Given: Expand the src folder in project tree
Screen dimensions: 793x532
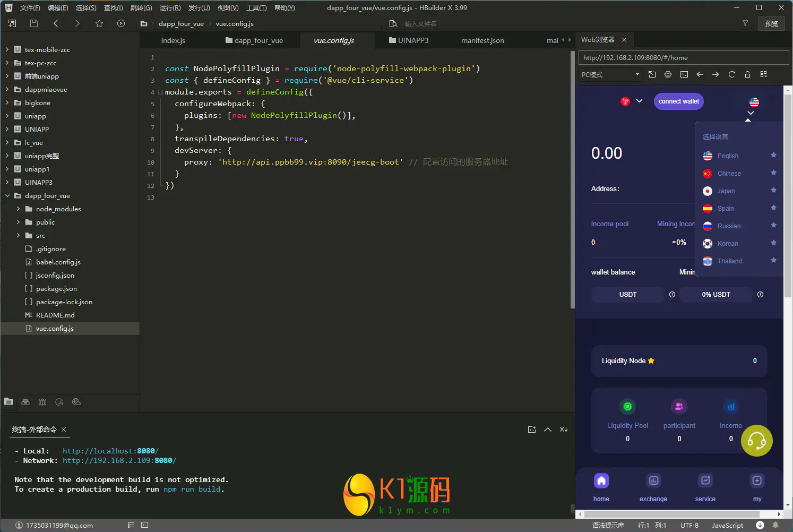Looking at the screenshot, I should 19,235.
